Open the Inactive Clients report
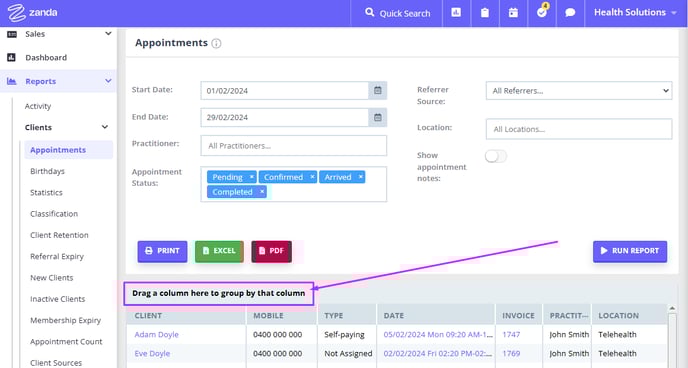688x368 pixels. (x=57, y=299)
